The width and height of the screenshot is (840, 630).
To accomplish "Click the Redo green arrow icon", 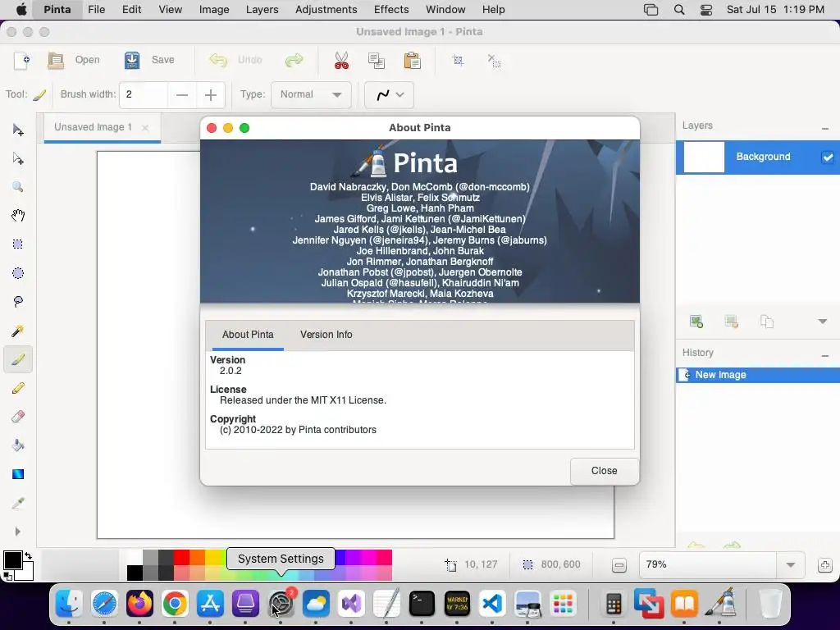I will click(x=294, y=60).
